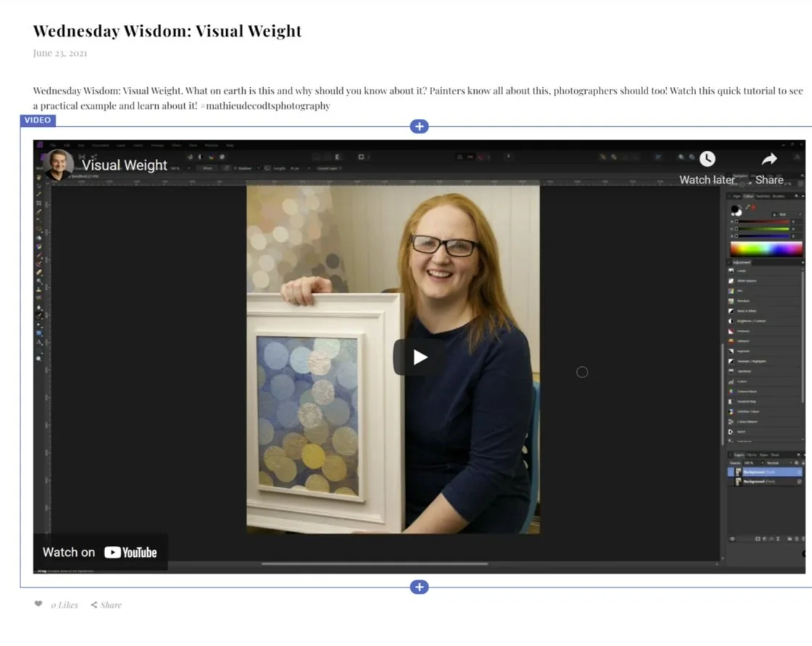This screenshot has width=812, height=646.
Task: Play the Visual Weight video
Action: (x=419, y=357)
